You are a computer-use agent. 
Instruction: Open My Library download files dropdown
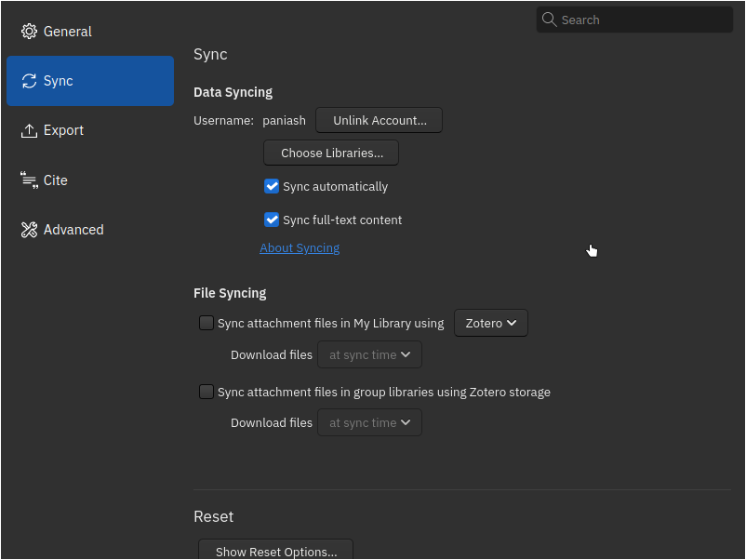pyautogui.click(x=369, y=354)
